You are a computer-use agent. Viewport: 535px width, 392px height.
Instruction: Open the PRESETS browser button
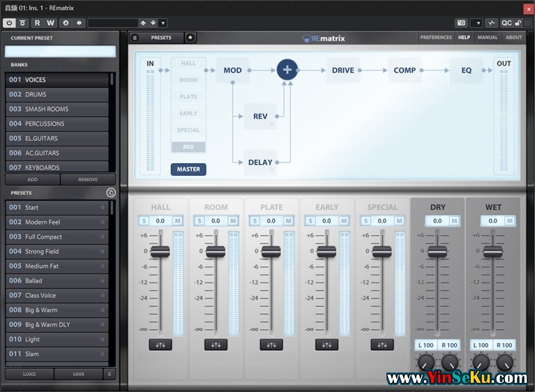161,38
